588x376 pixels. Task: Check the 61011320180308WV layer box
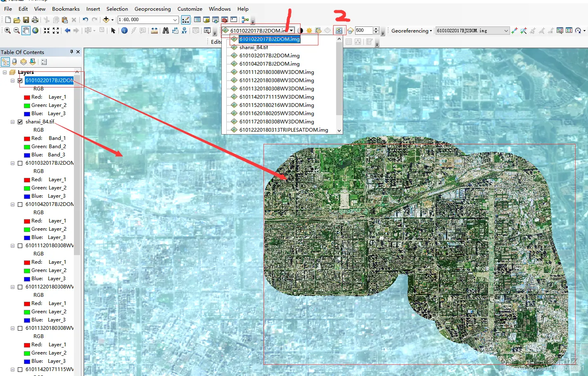[20, 328]
